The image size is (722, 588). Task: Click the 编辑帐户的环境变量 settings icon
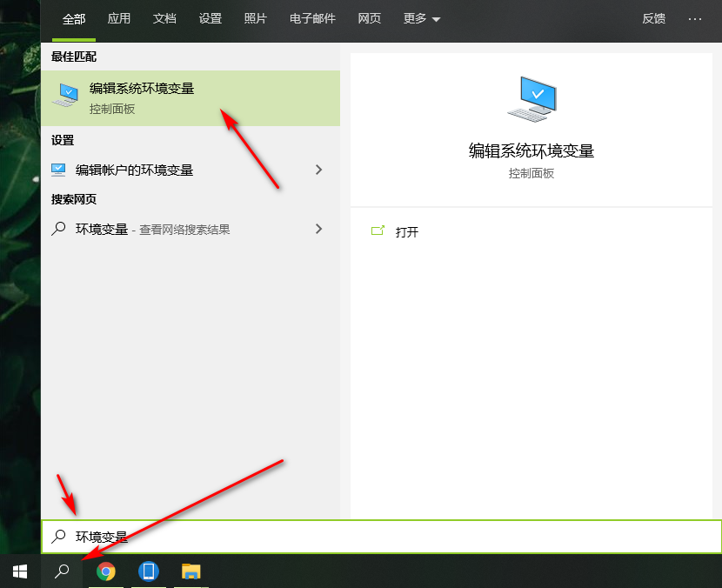pos(58,170)
